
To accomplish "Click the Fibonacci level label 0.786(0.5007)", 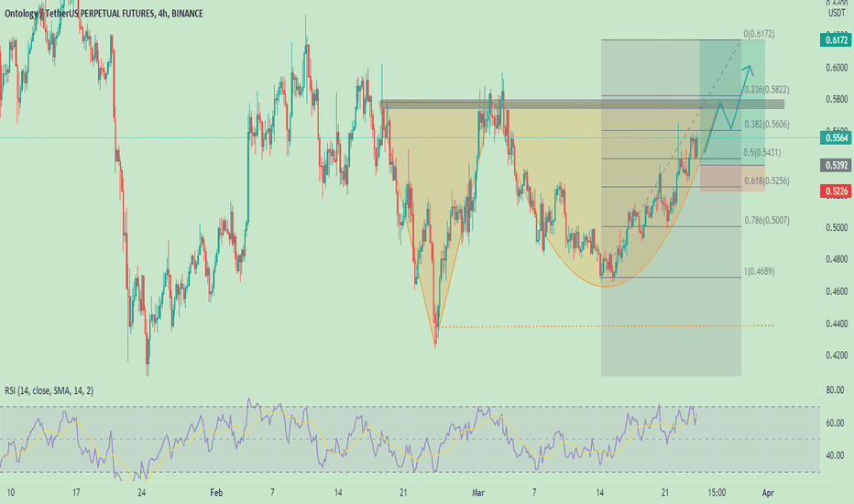I will (767, 221).
